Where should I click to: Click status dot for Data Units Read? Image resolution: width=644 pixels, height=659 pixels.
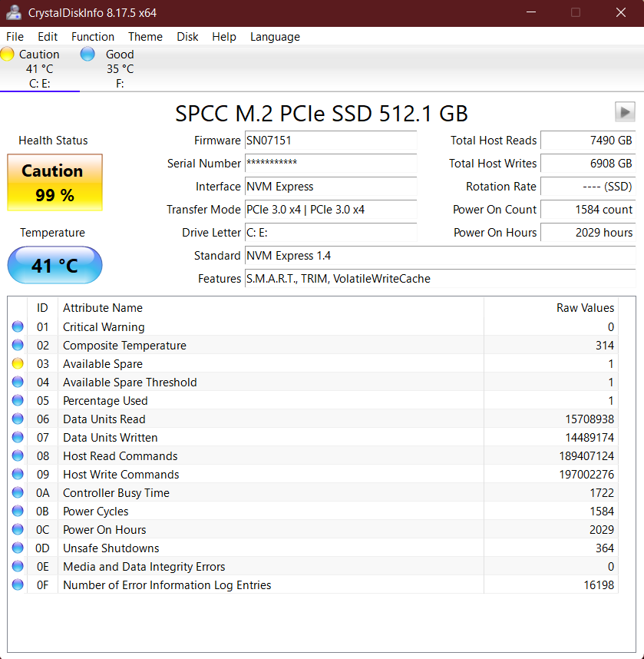18,419
